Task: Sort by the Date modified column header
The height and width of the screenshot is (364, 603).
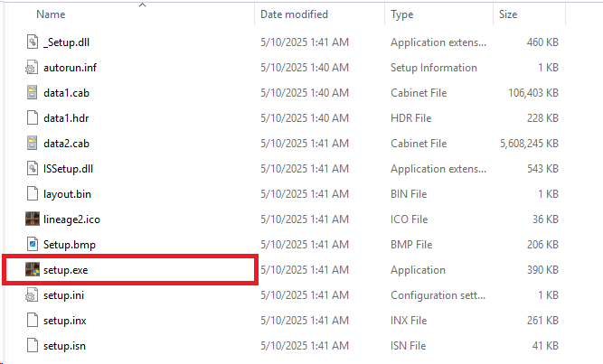Action: tap(294, 14)
